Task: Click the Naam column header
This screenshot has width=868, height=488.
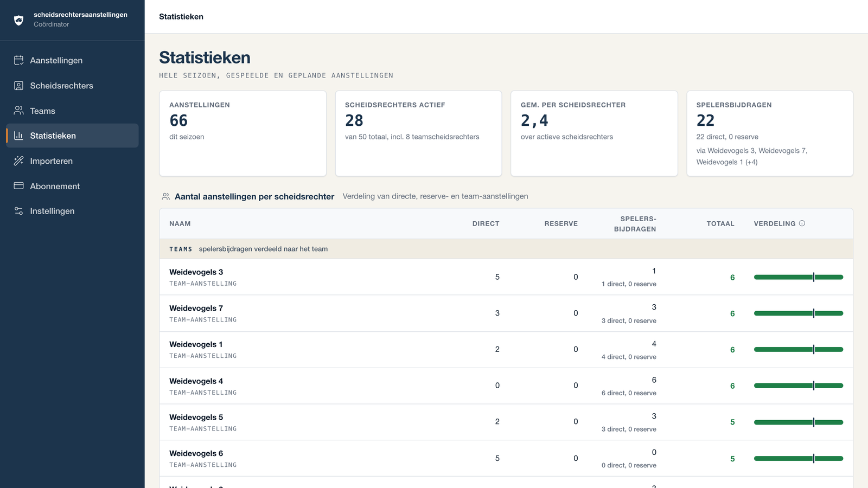Action: click(x=180, y=223)
